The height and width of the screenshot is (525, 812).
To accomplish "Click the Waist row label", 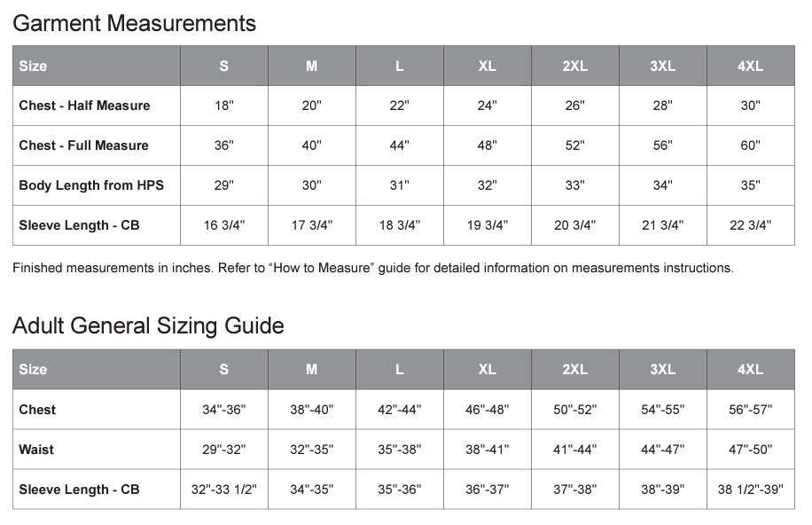I will [36, 450].
